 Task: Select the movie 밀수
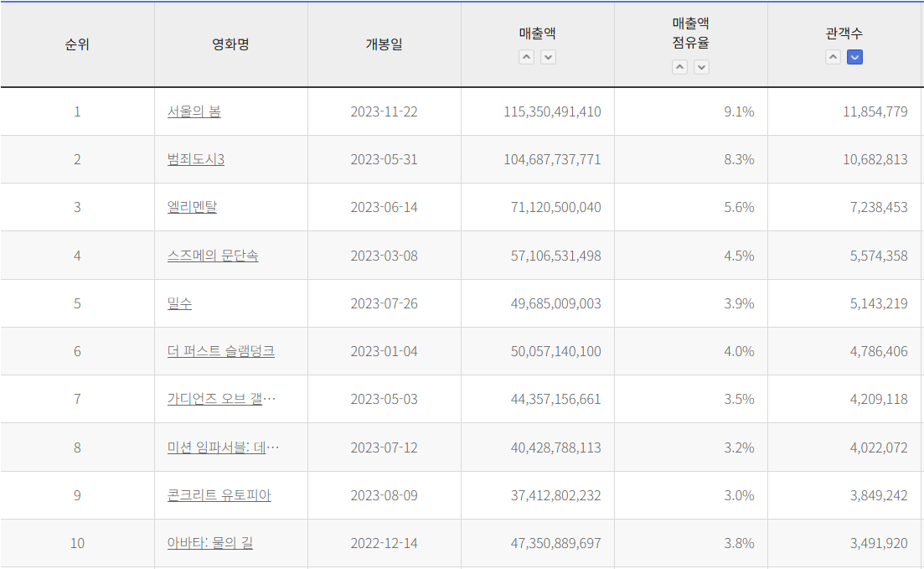179,303
